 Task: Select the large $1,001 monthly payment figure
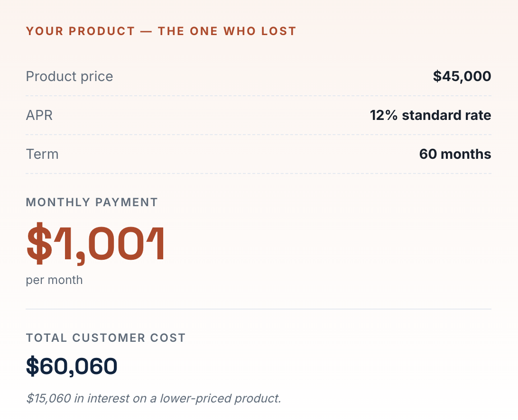pyautogui.click(x=95, y=244)
